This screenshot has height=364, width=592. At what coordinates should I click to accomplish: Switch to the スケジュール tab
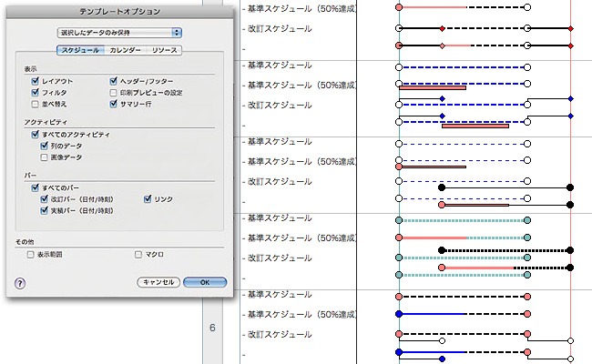pyautogui.click(x=79, y=50)
